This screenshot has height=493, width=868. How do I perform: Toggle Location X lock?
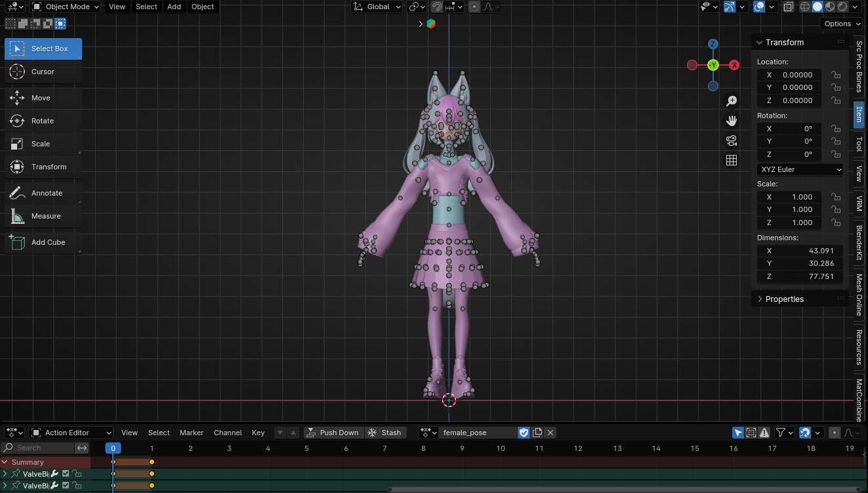[836, 75]
